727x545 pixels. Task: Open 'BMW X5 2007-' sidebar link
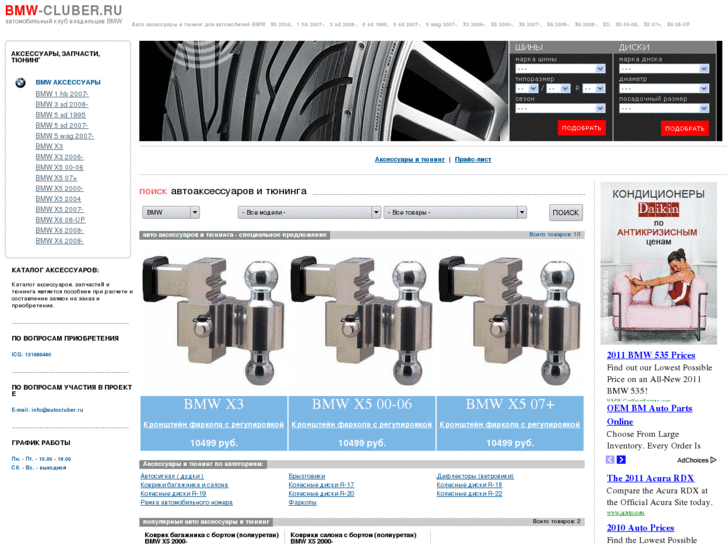click(x=60, y=209)
